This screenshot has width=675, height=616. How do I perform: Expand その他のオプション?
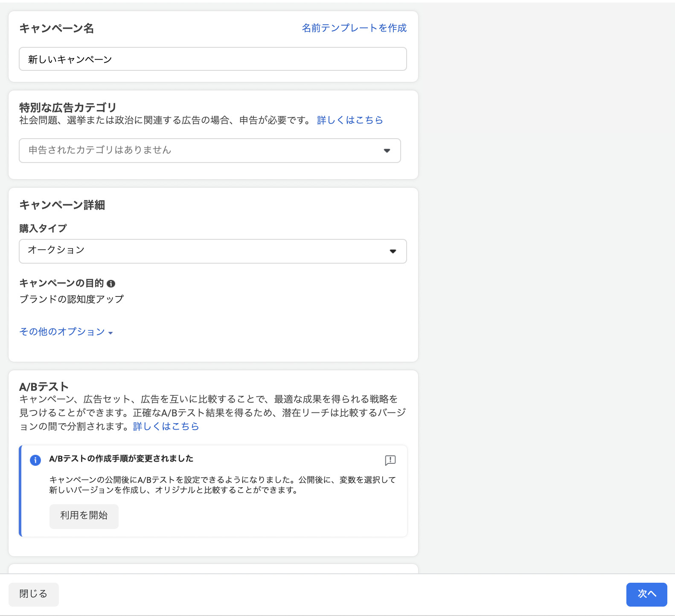(62, 332)
